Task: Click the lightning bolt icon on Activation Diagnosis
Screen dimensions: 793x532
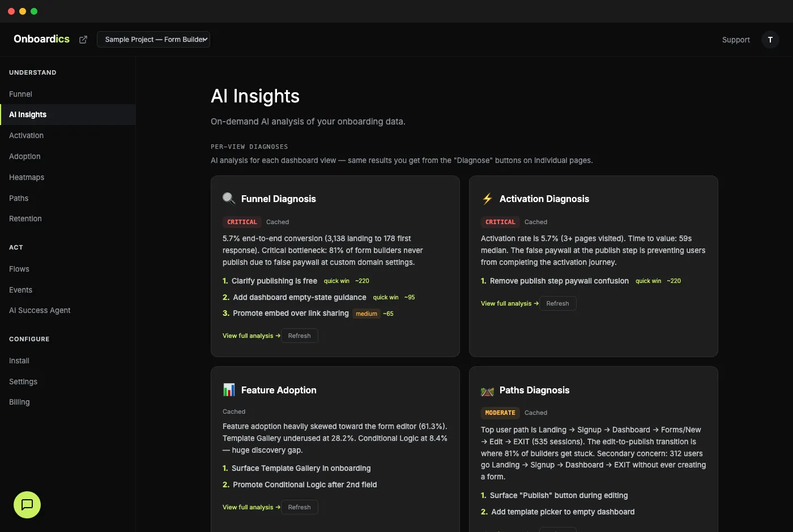Action: pos(487,198)
